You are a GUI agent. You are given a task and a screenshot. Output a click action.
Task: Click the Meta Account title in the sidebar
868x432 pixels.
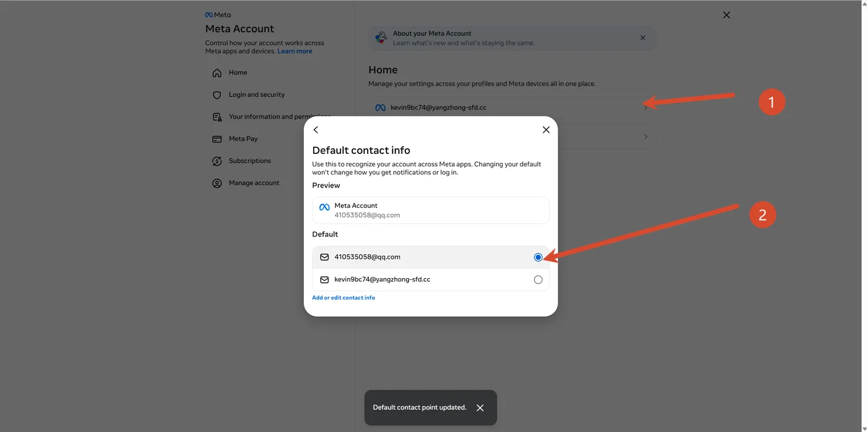[x=239, y=29]
